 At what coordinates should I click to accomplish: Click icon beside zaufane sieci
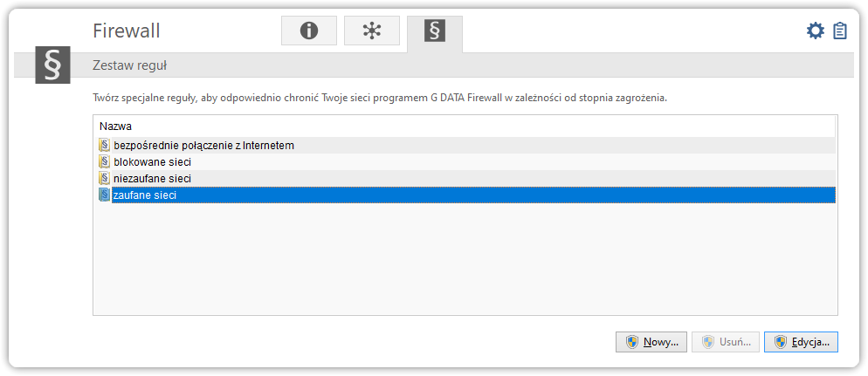[104, 195]
